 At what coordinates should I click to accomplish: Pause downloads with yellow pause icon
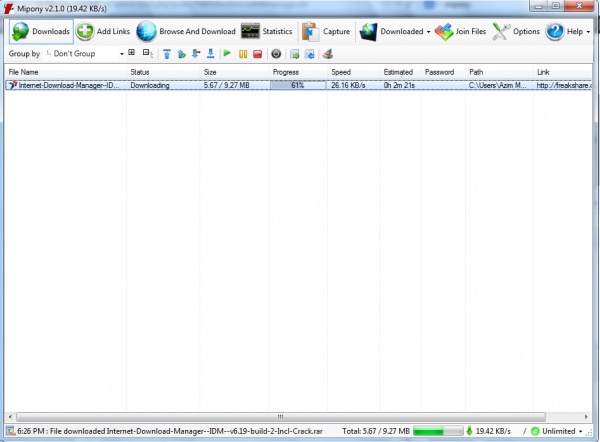click(243, 54)
